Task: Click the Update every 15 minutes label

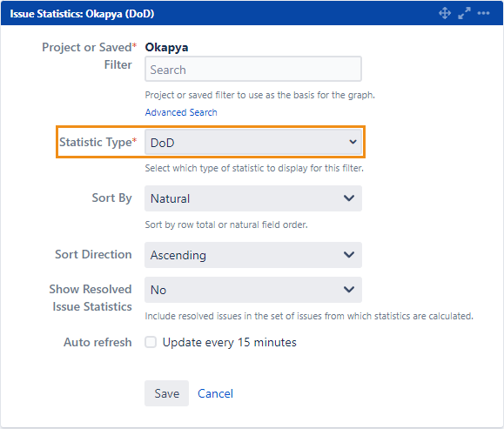Action: [230, 342]
